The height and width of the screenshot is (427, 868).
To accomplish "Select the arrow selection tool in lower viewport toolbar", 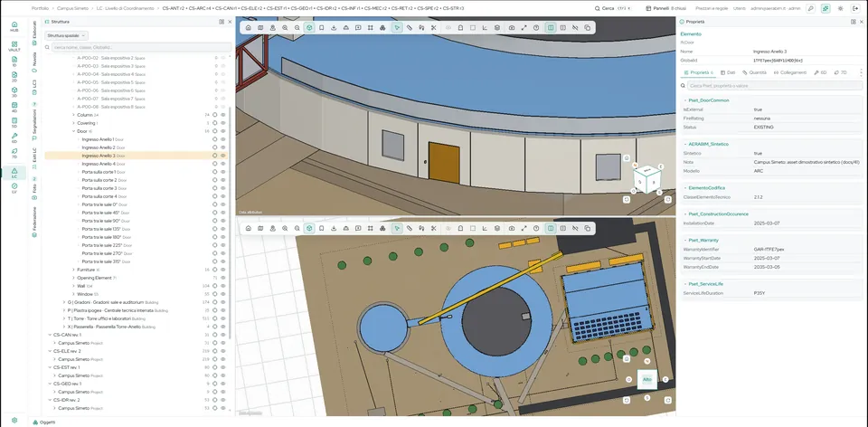I will click(397, 228).
